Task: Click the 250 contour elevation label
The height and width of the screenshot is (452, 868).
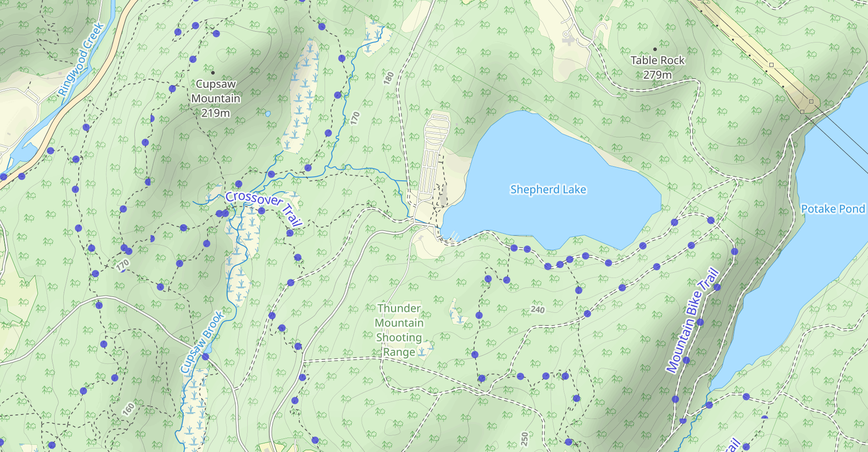Action: (524, 438)
